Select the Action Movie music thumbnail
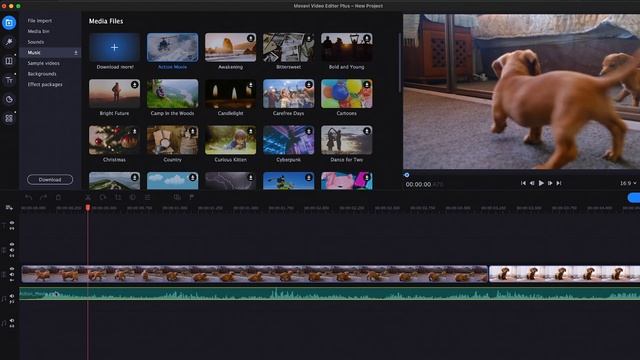640x360 pixels. pos(172,48)
